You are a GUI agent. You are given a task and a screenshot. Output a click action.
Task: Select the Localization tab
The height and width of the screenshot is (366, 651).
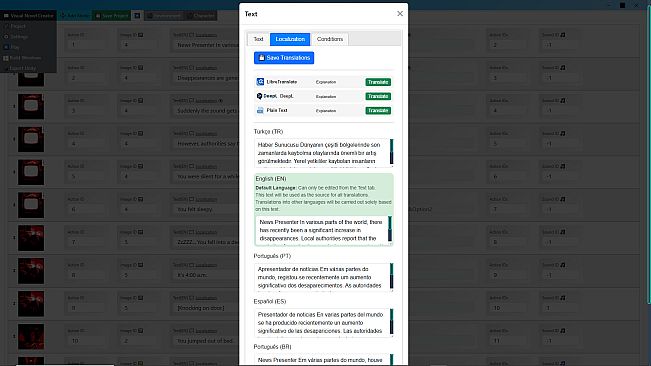point(290,39)
